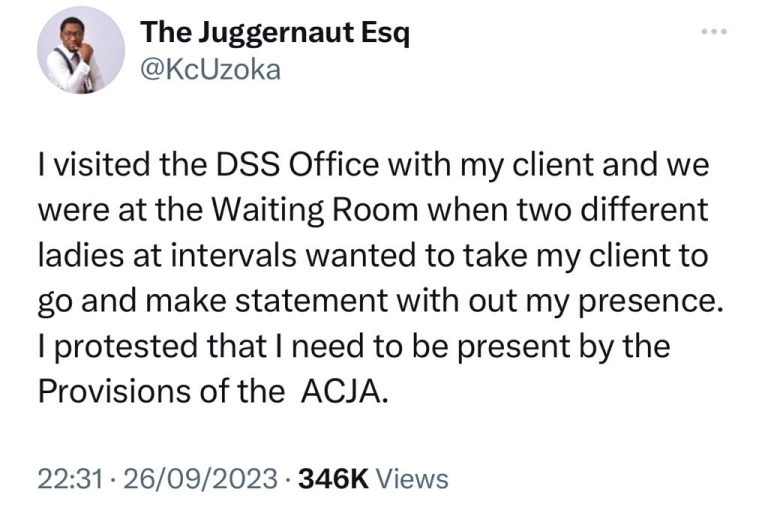Screen dimensions: 768x510
Task: Open The Juggernaut Esq display name link
Action: click(275, 33)
